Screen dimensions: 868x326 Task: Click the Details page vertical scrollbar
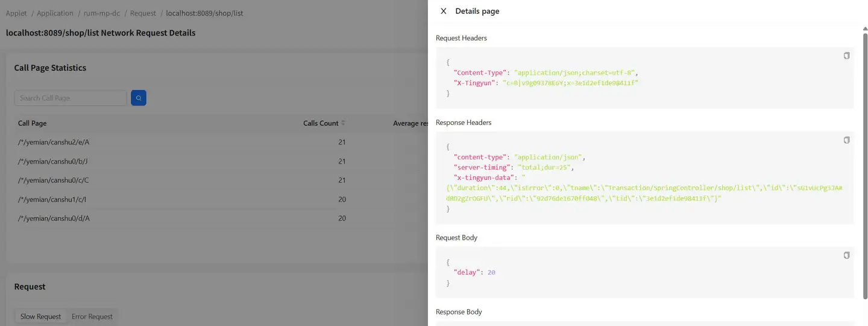tap(865, 163)
